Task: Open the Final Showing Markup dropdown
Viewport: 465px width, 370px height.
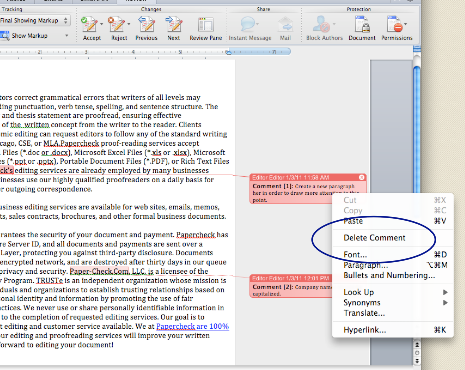Action: tap(34, 21)
